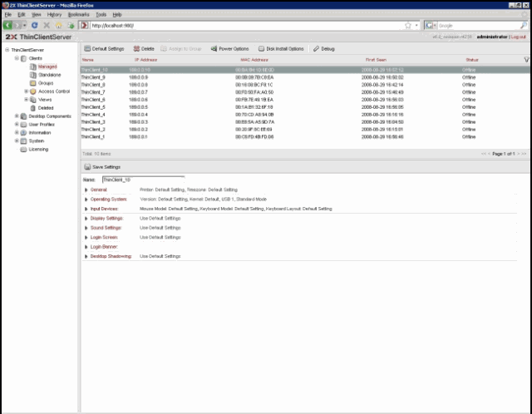
Task: Expand Display Settings section
Action: click(86, 218)
